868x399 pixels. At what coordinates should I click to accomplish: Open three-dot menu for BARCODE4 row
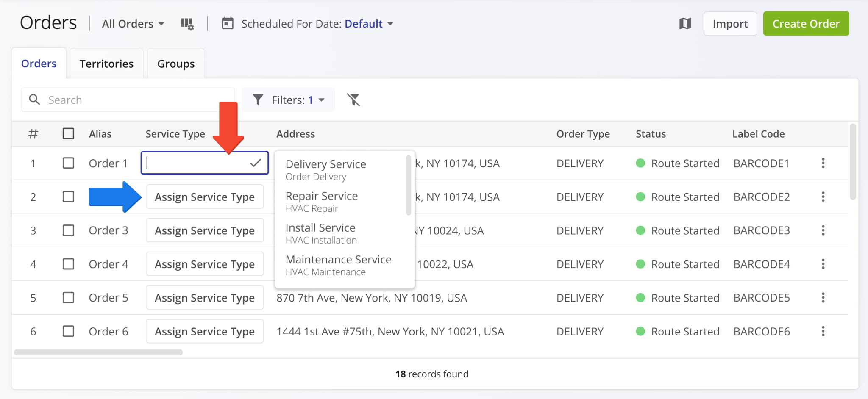[823, 264]
